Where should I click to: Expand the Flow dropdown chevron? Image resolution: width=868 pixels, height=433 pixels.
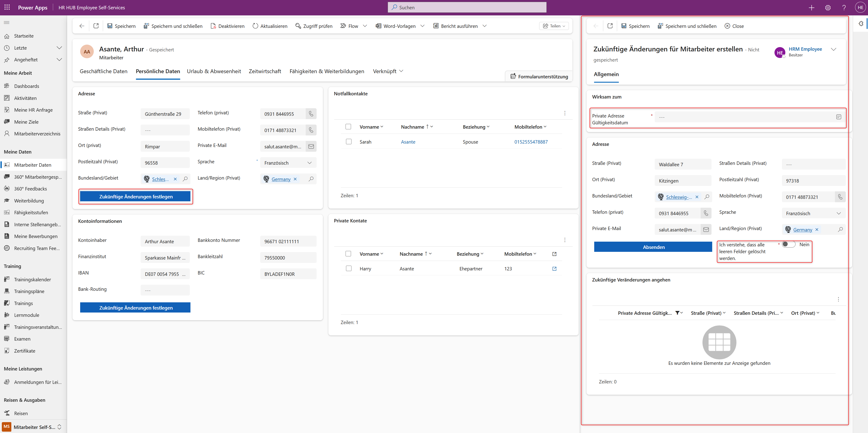click(x=365, y=26)
